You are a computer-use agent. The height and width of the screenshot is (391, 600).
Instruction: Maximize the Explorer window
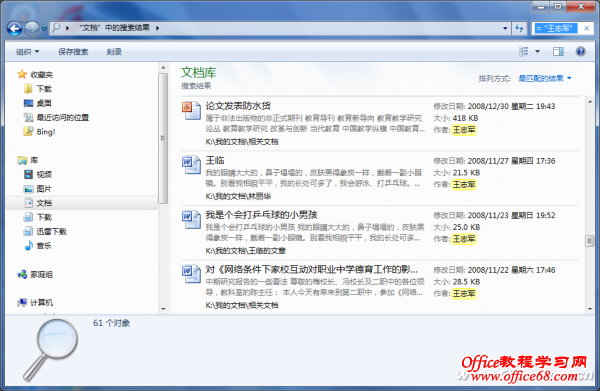[558, 7]
